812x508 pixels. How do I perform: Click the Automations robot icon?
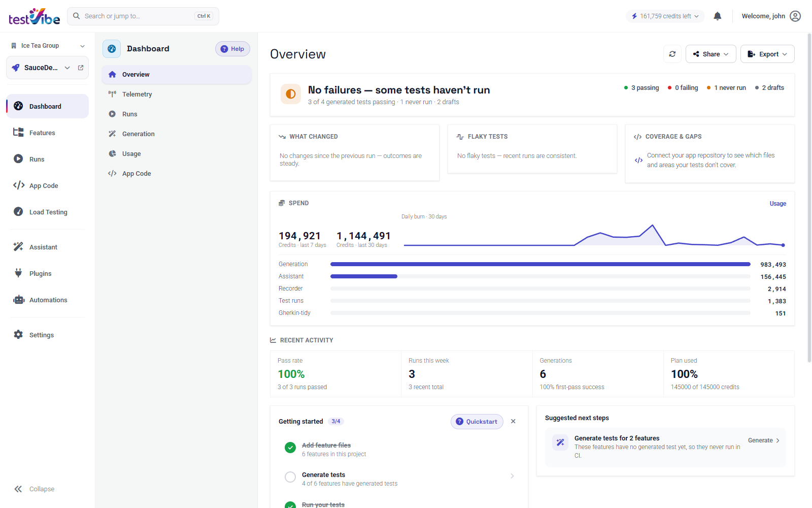coord(19,300)
